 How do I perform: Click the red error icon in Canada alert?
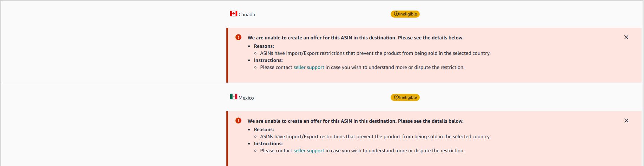click(238, 37)
